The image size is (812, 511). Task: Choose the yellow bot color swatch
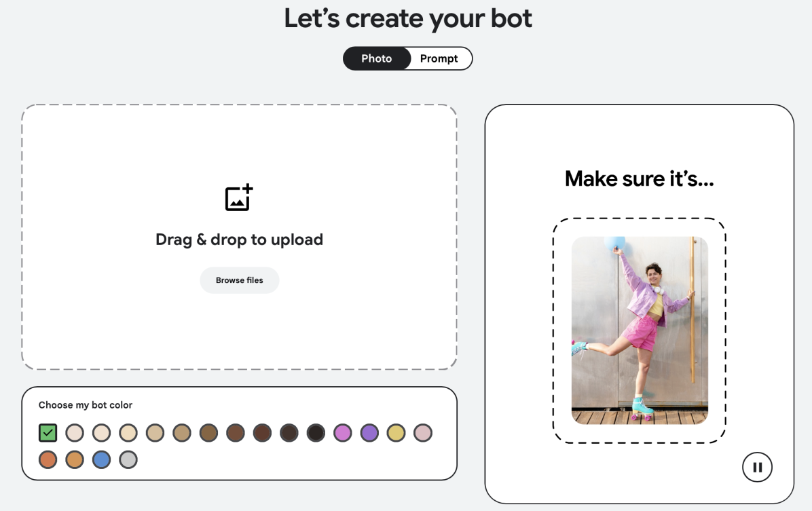click(396, 433)
